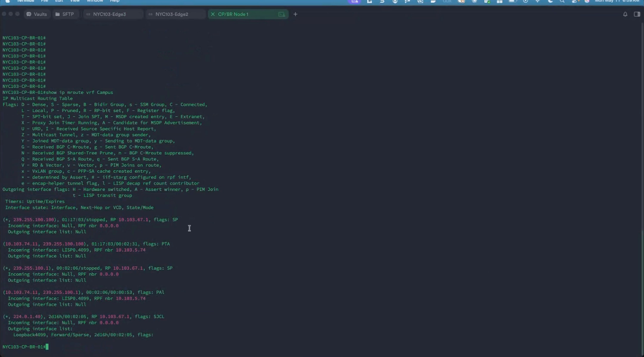
Task: Click the 'flags: SJCL' text
Action: [x=150, y=317]
